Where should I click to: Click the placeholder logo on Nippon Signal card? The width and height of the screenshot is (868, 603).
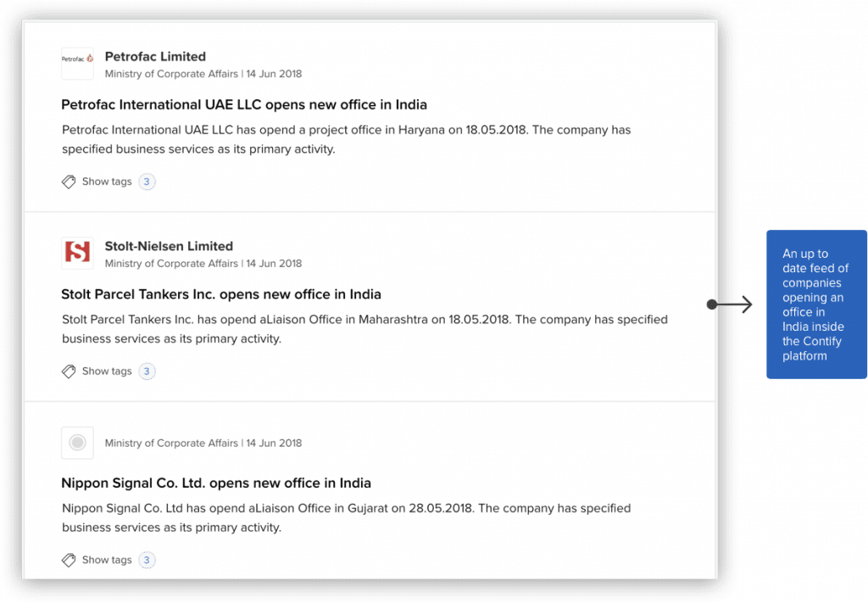click(77, 443)
